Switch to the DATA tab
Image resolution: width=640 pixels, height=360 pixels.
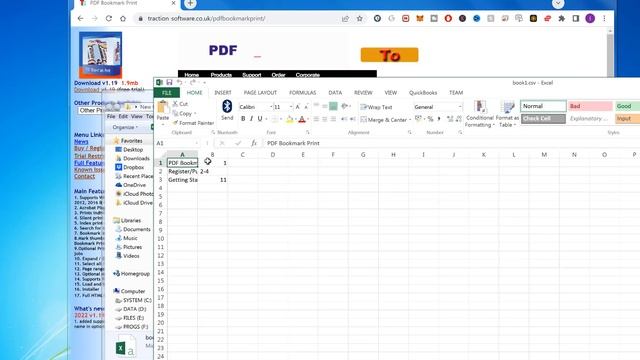335,93
